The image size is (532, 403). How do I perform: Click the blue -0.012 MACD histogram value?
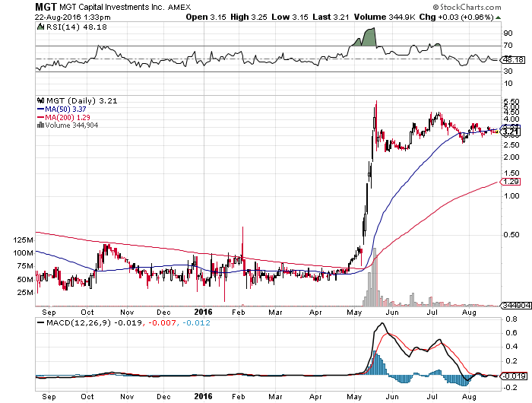[196, 323]
